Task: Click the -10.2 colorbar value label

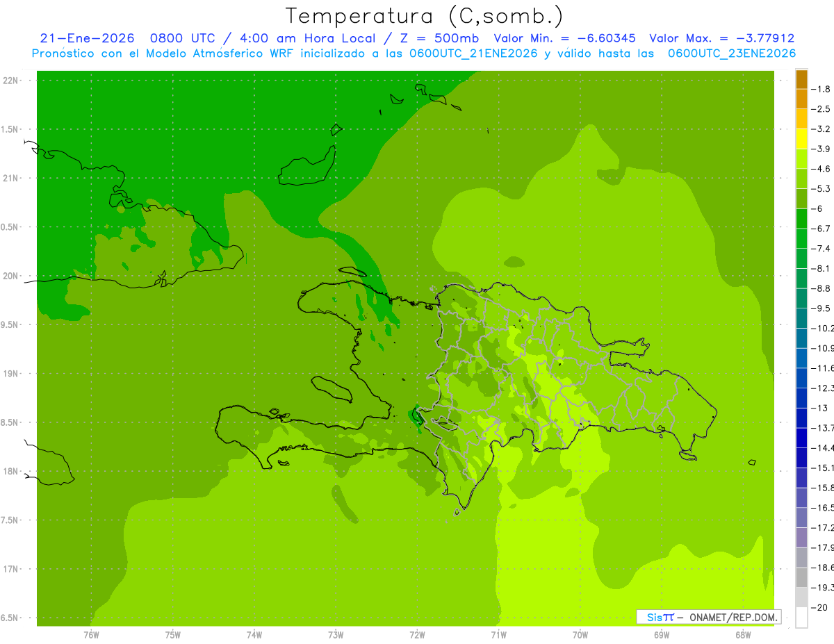Action: click(823, 328)
